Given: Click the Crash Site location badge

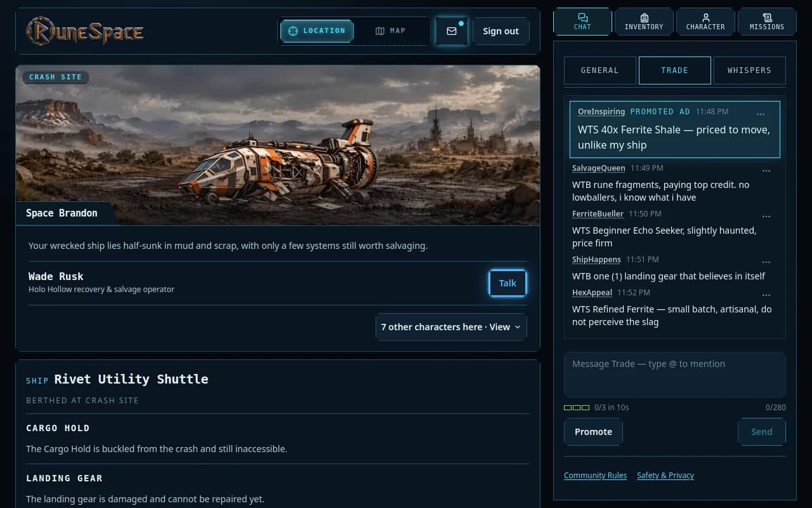Looking at the screenshot, I should [x=56, y=77].
